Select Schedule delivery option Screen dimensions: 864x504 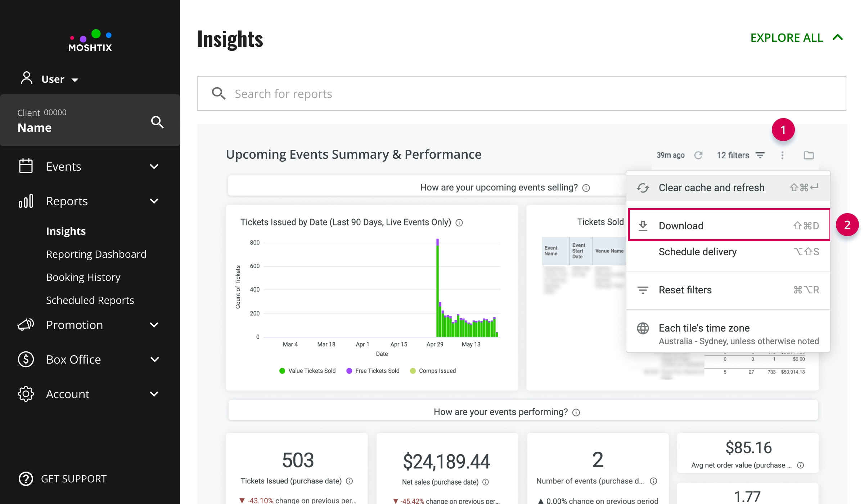pyautogui.click(x=728, y=252)
